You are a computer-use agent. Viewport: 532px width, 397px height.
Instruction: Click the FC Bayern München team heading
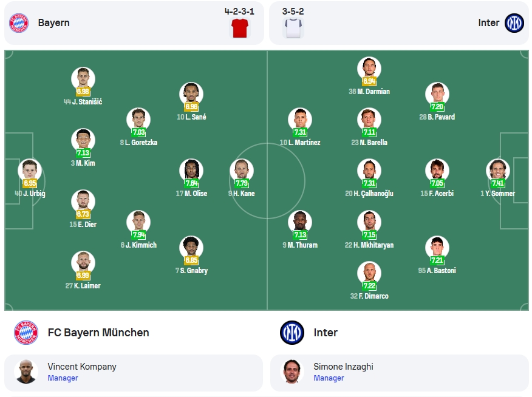click(x=98, y=333)
